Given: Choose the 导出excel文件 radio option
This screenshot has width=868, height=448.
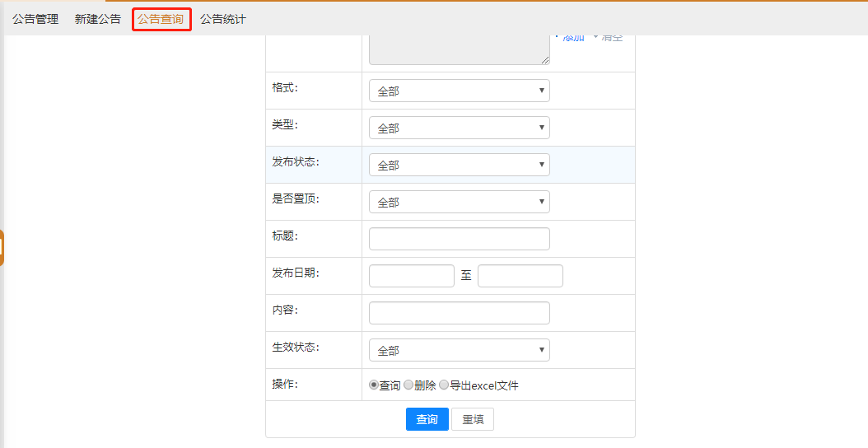Looking at the screenshot, I should click(444, 385).
